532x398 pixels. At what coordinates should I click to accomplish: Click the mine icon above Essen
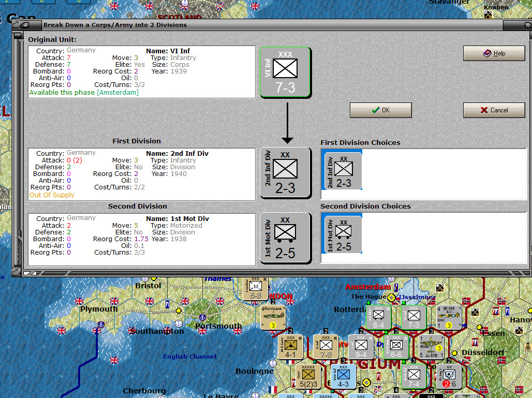coord(476,312)
